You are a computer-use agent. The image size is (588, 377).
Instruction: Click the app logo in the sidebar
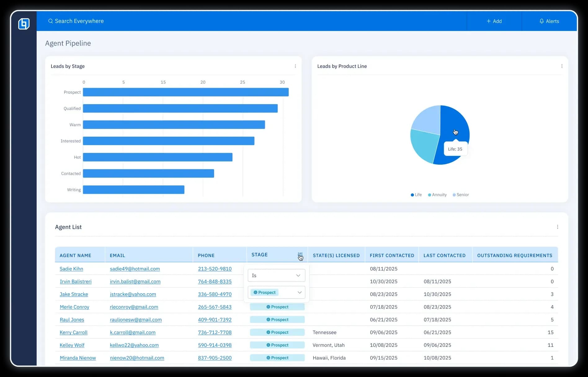[24, 24]
